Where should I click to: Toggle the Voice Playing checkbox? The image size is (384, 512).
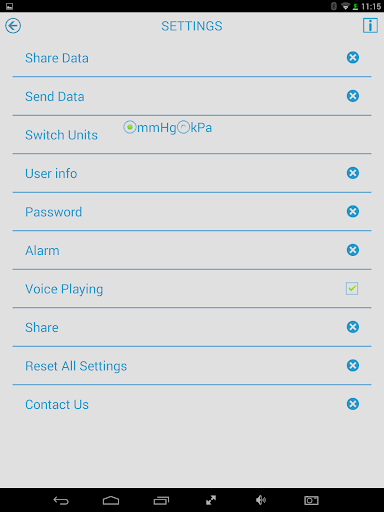click(x=352, y=288)
